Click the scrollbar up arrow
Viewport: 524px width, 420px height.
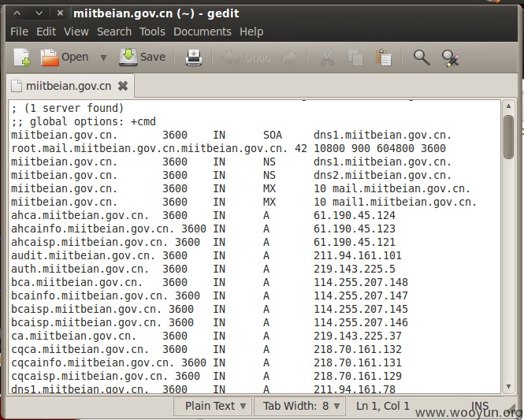[508, 106]
